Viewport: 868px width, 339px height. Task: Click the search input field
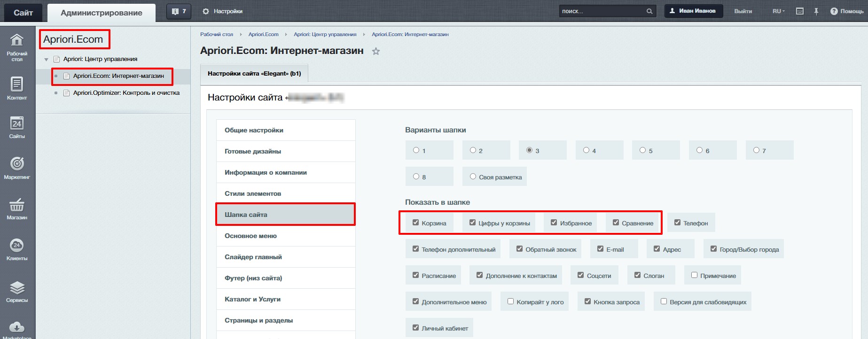point(602,11)
